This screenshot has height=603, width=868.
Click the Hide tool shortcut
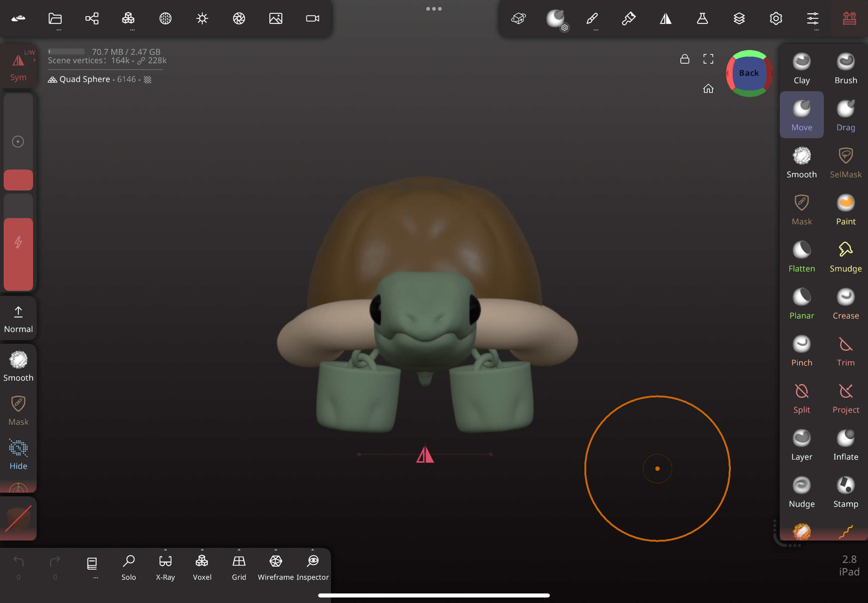tap(18, 454)
